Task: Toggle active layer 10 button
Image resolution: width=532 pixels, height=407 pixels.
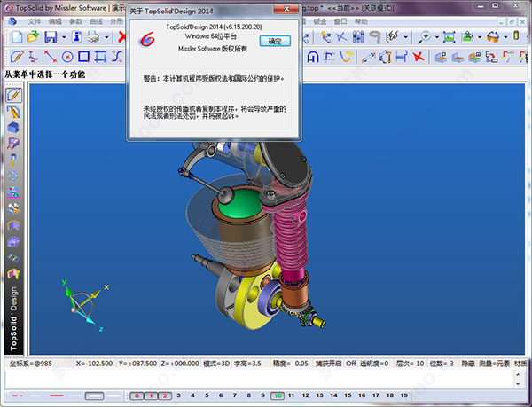Action: click(278, 395)
